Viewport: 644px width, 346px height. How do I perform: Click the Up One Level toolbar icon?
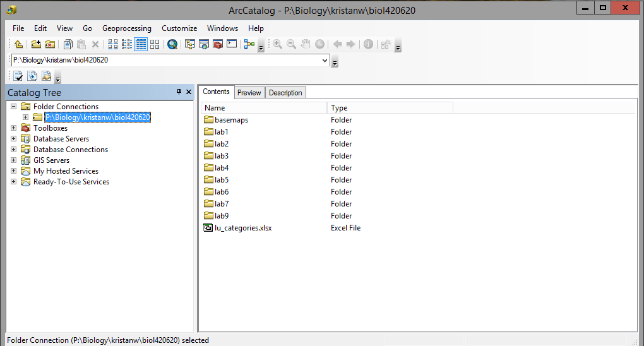(x=18, y=44)
